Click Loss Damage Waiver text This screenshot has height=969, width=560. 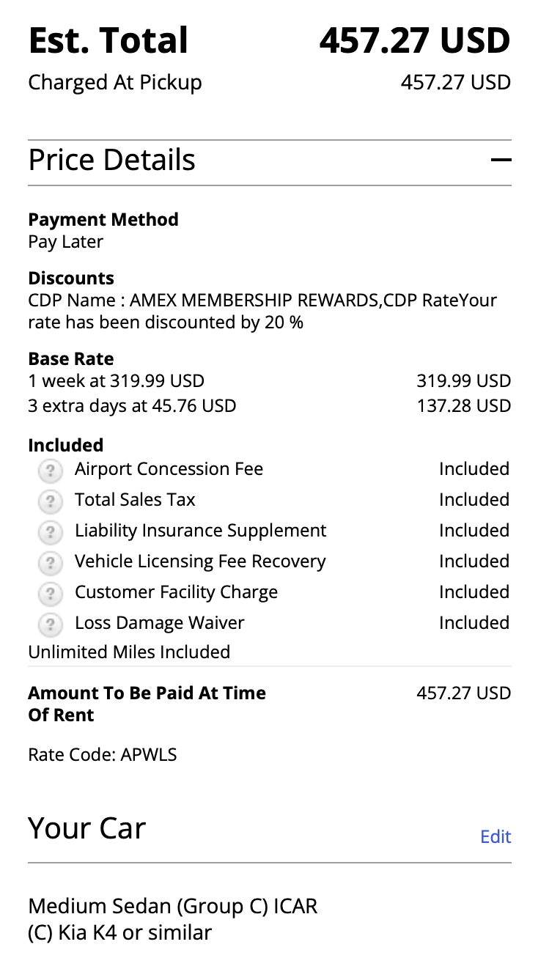(x=159, y=623)
